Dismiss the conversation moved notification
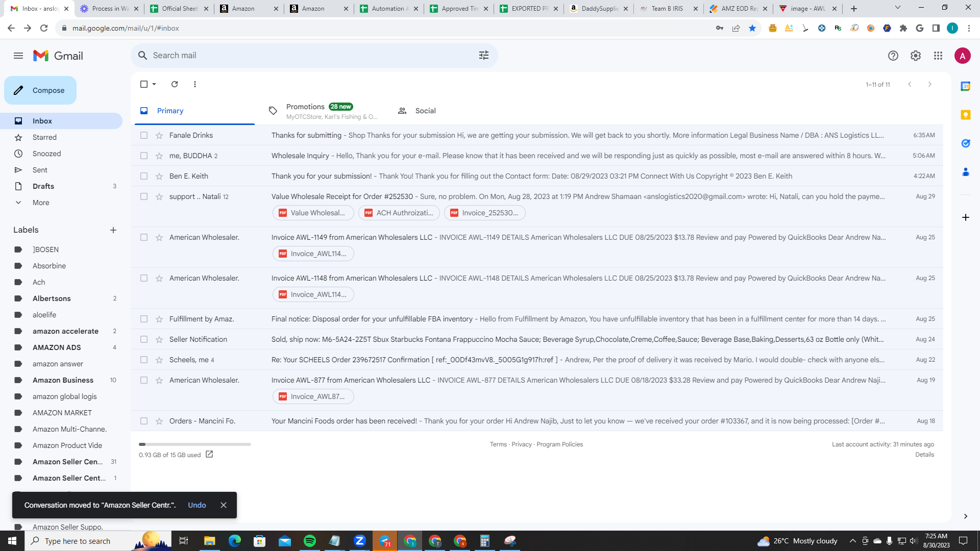The height and width of the screenshot is (551, 980). click(224, 505)
